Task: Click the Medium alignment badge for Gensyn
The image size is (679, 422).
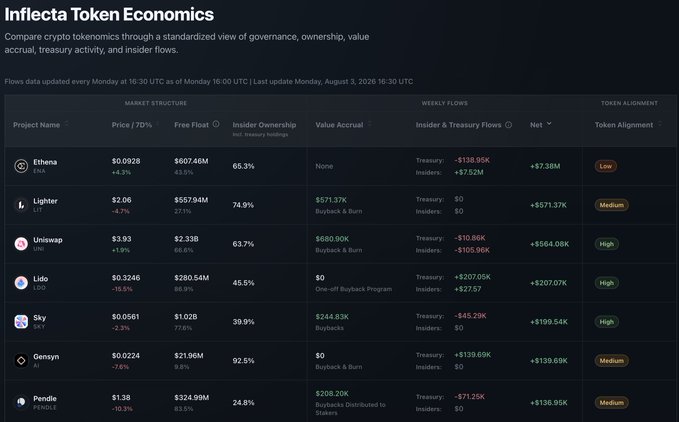Action: [611, 361]
